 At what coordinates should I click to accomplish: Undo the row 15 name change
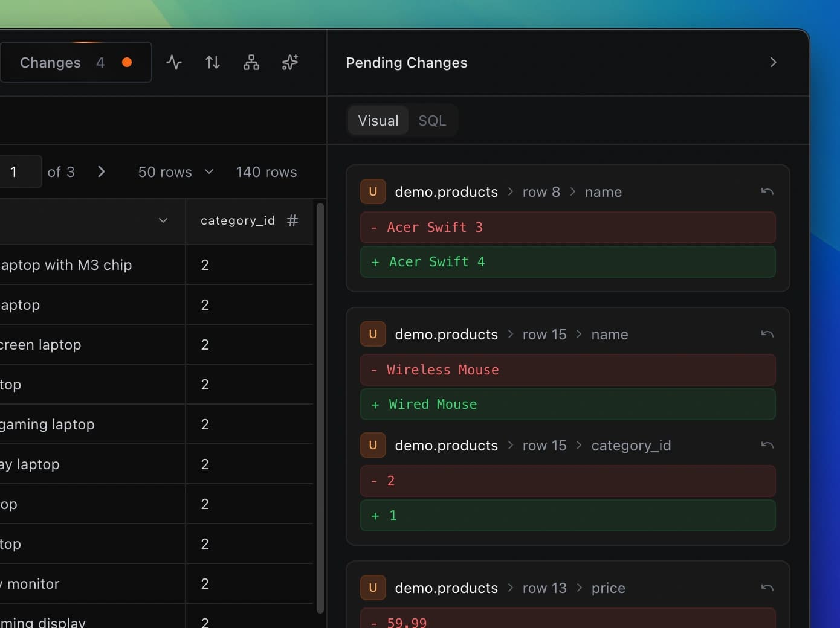(x=767, y=334)
